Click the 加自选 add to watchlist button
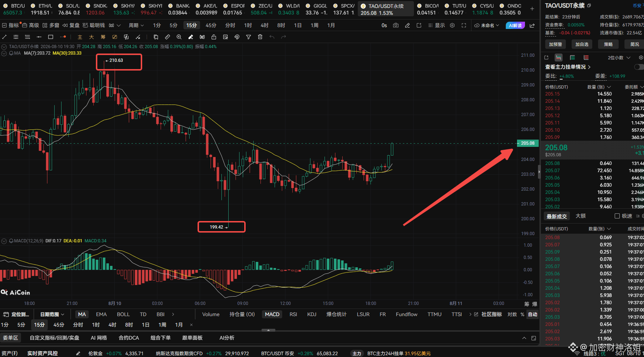This screenshot has height=357, width=644. (x=582, y=44)
